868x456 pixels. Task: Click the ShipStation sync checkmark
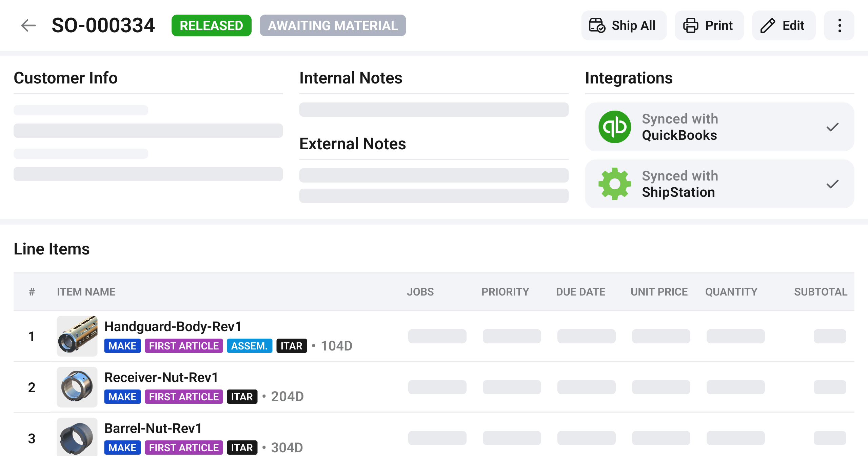[832, 184]
